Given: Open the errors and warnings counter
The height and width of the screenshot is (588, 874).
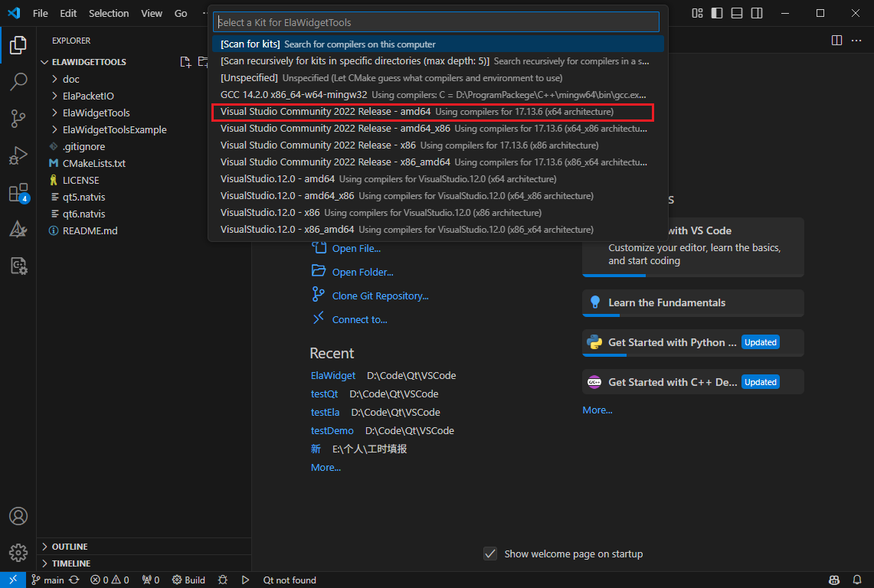Looking at the screenshot, I should point(110,580).
